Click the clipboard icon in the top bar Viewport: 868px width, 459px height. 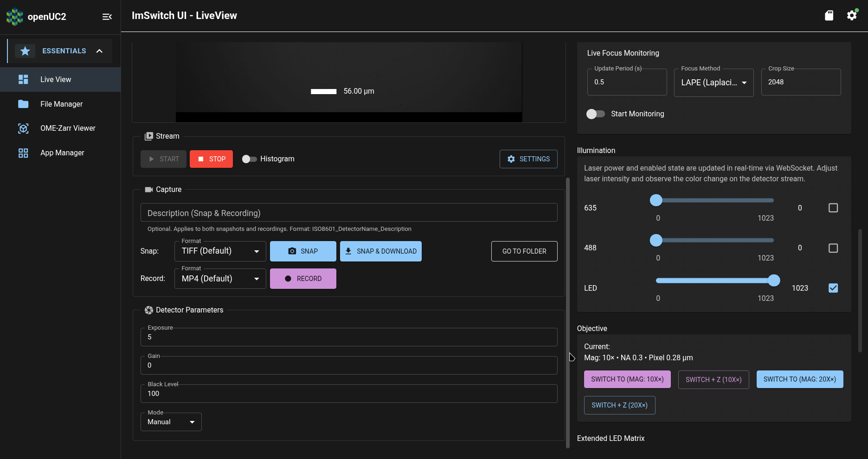829,15
